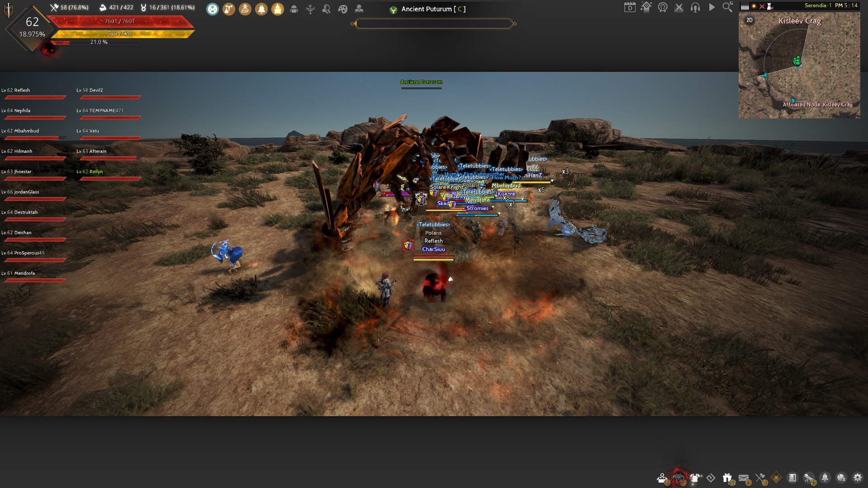Click the play triangle button
Viewport: 868px width, 488px height.
coord(712,7)
